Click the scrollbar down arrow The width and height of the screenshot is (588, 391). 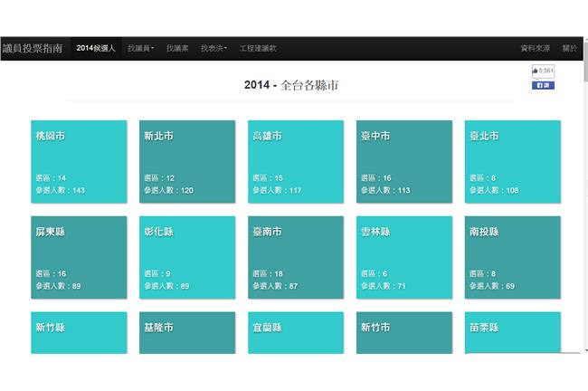click(x=586, y=350)
